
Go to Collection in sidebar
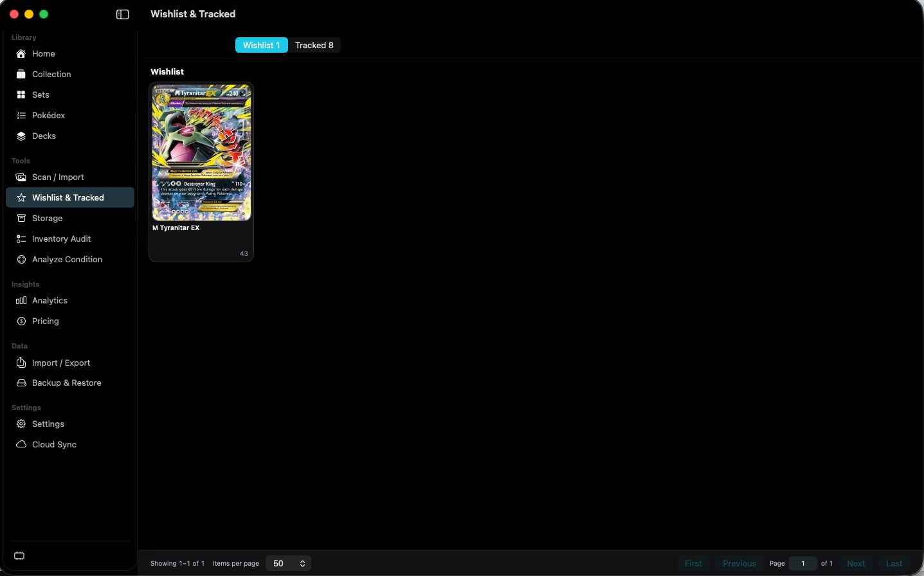(x=51, y=74)
